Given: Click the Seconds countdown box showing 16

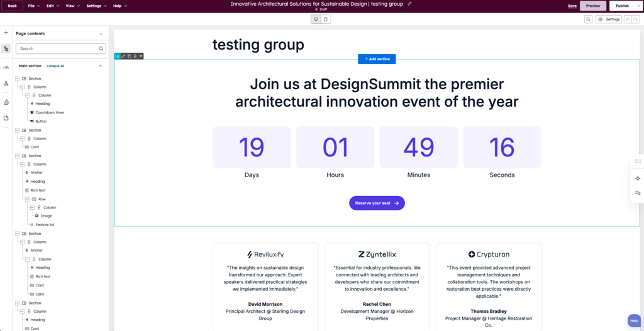Looking at the screenshot, I should (x=502, y=147).
